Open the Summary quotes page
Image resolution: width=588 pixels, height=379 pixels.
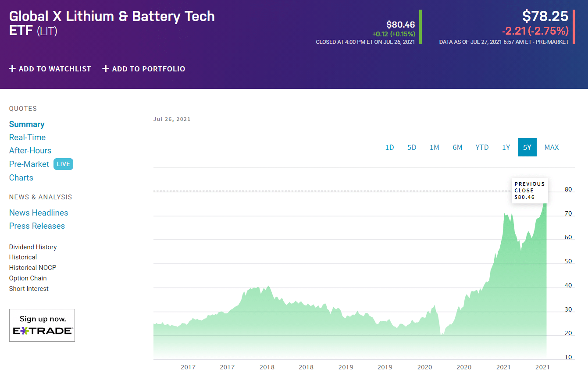coord(27,124)
